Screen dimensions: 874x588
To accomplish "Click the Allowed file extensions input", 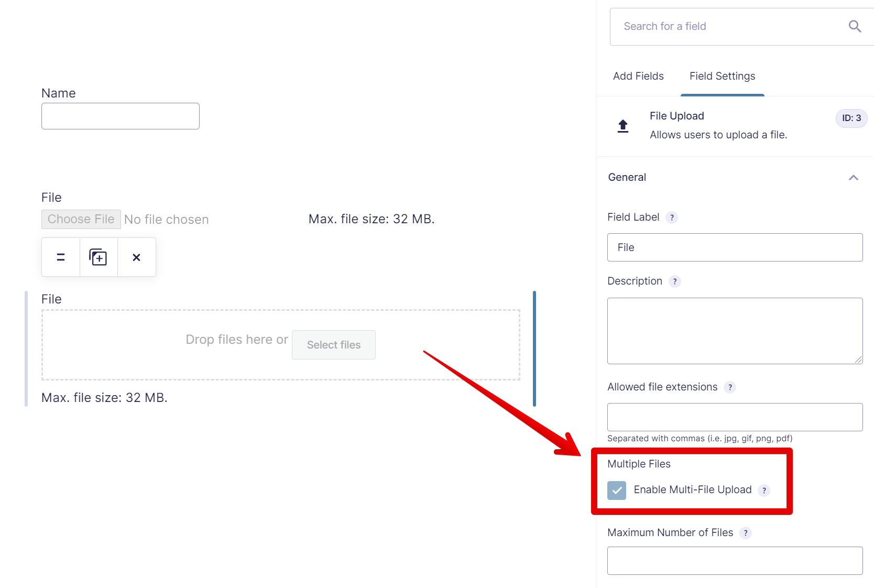I will 735,417.
